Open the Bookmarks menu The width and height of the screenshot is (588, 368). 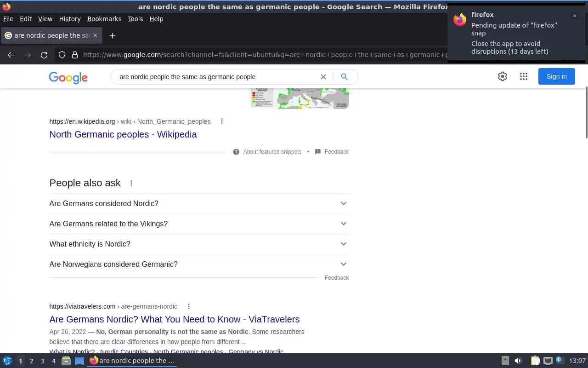(x=104, y=19)
